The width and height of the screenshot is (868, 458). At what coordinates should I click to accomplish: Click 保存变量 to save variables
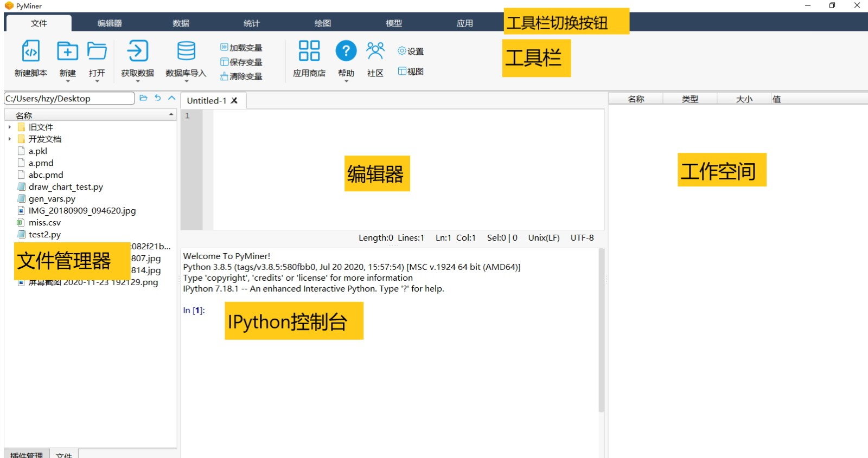coord(241,62)
